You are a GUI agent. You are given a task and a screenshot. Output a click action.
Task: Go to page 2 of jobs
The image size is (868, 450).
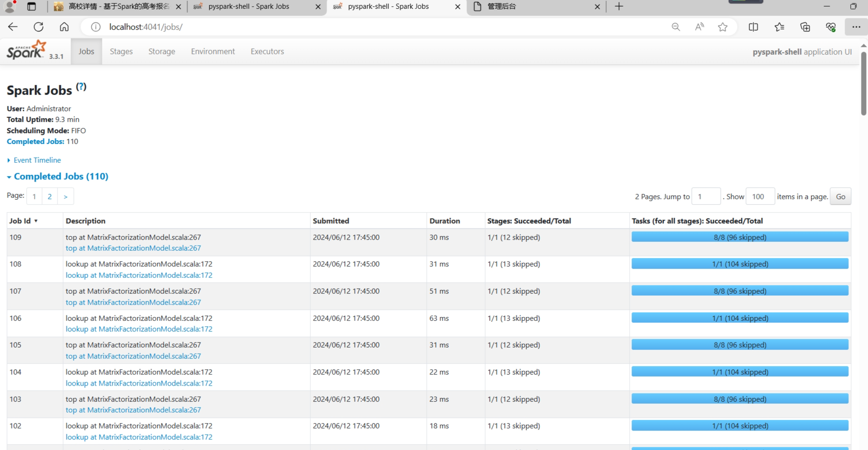(50, 196)
